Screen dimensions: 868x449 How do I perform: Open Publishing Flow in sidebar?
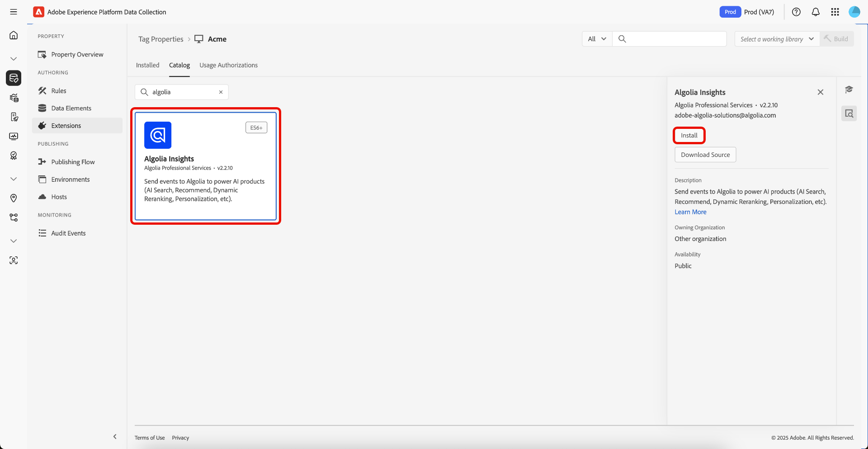point(77,162)
